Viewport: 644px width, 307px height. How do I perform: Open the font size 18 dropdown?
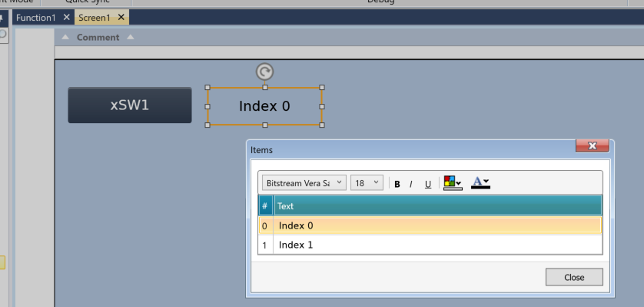[367, 183]
